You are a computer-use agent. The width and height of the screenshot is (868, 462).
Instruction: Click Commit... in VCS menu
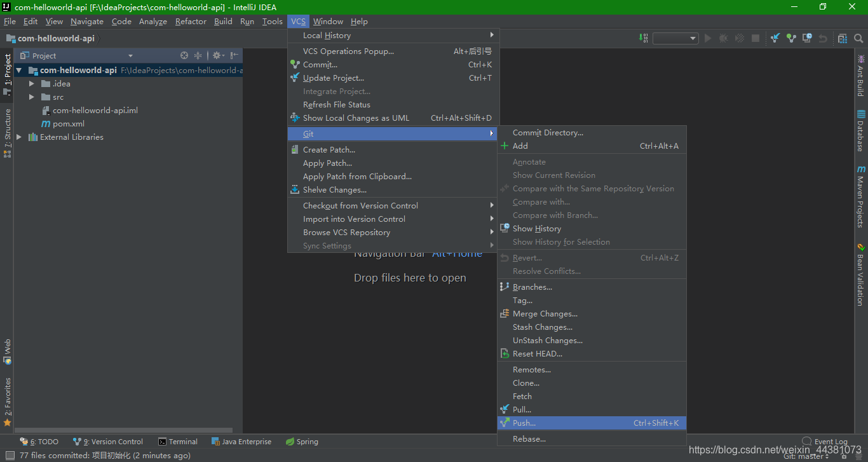pyautogui.click(x=393, y=65)
